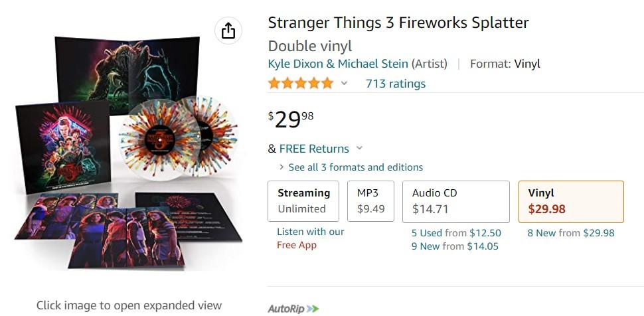Open 9 New from $14.05 offers
This screenshot has width=644, height=316.
tap(455, 246)
